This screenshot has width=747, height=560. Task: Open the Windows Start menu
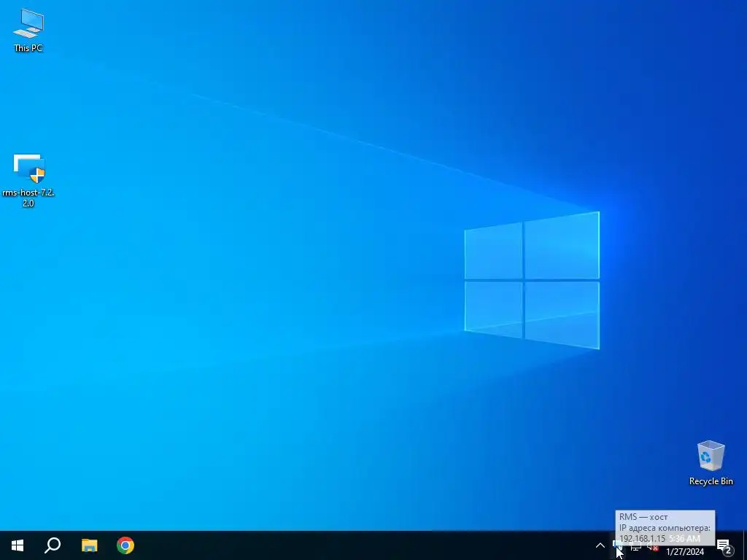click(18, 545)
